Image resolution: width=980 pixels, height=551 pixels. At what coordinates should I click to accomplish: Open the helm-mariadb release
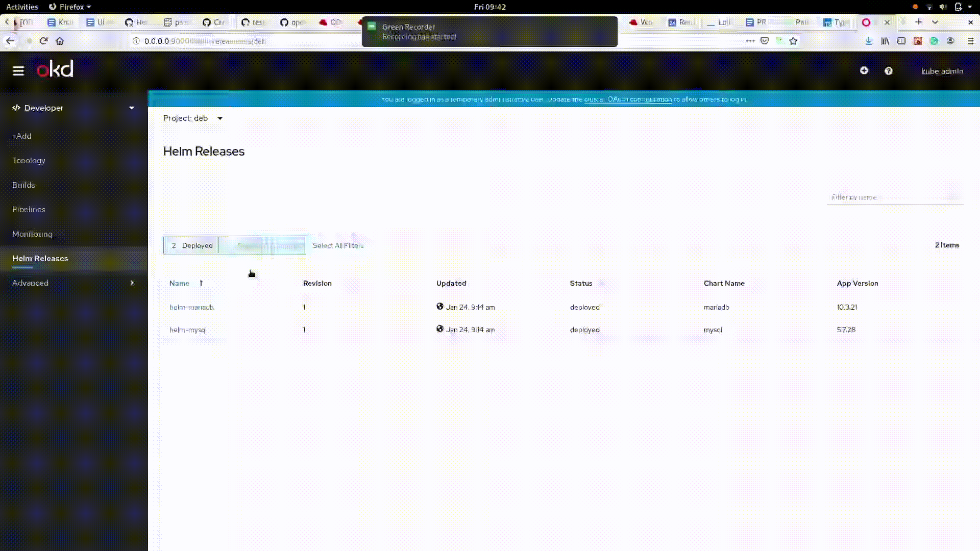click(191, 307)
